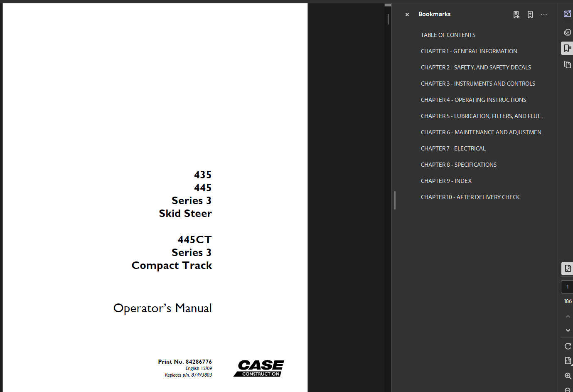Click the find current bookmark icon
This screenshot has width=573, height=392.
[x=516, y=15]
